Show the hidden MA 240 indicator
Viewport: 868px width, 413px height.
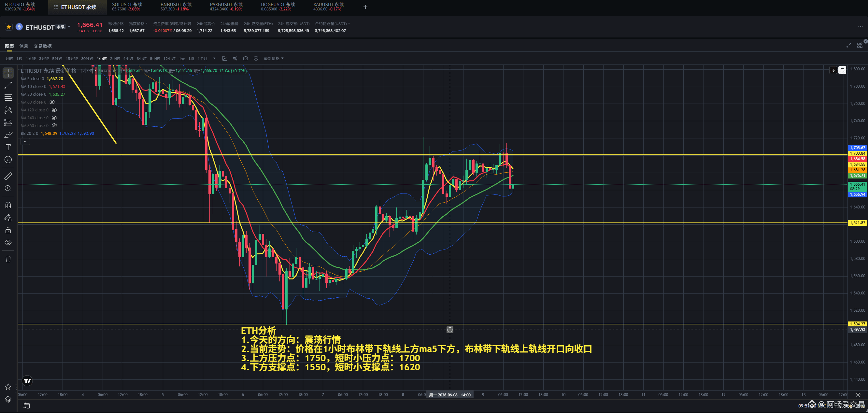54,118
